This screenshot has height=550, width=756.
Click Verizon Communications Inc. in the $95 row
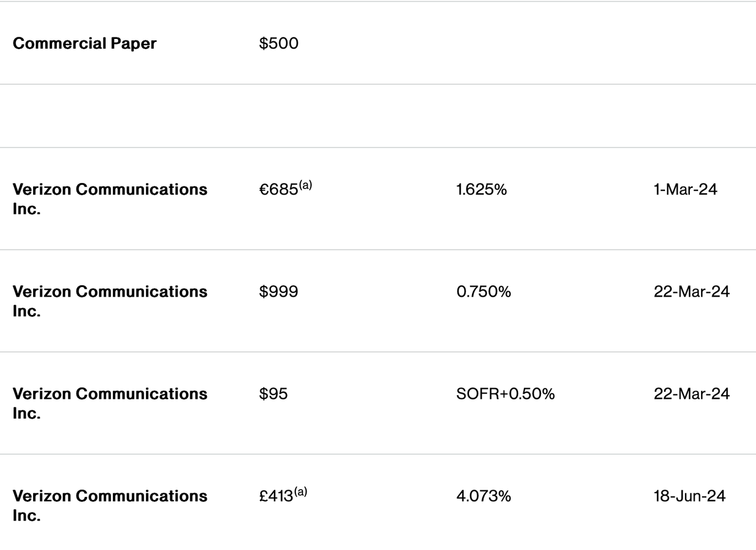pyautogui.click(x=110, y=403)
